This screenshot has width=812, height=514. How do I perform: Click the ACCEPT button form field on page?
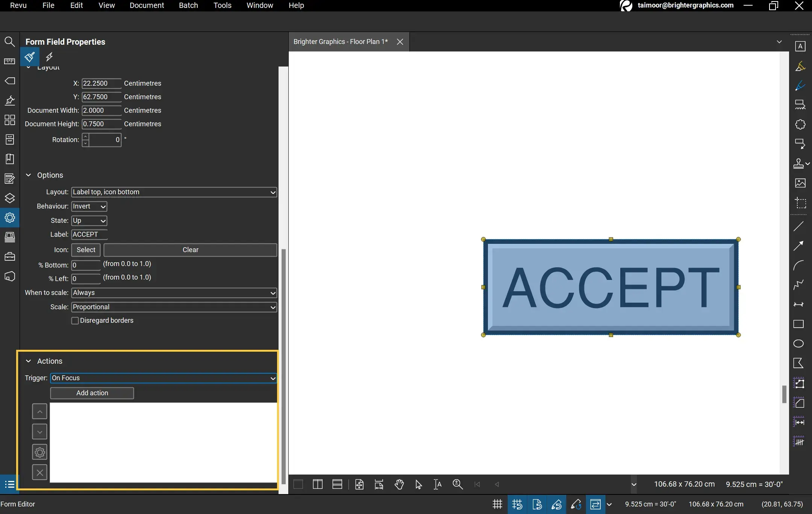coord(611,287)
